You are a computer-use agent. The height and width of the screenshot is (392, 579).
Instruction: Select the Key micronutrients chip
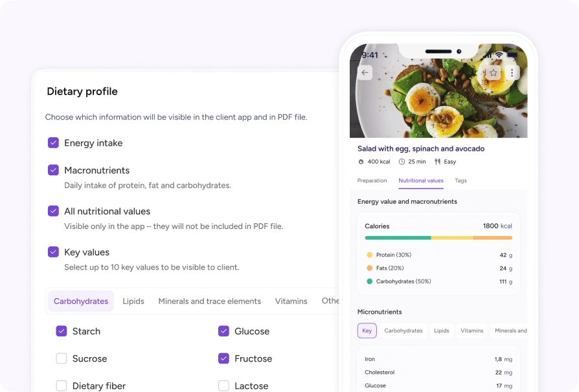tap(367, 331)
